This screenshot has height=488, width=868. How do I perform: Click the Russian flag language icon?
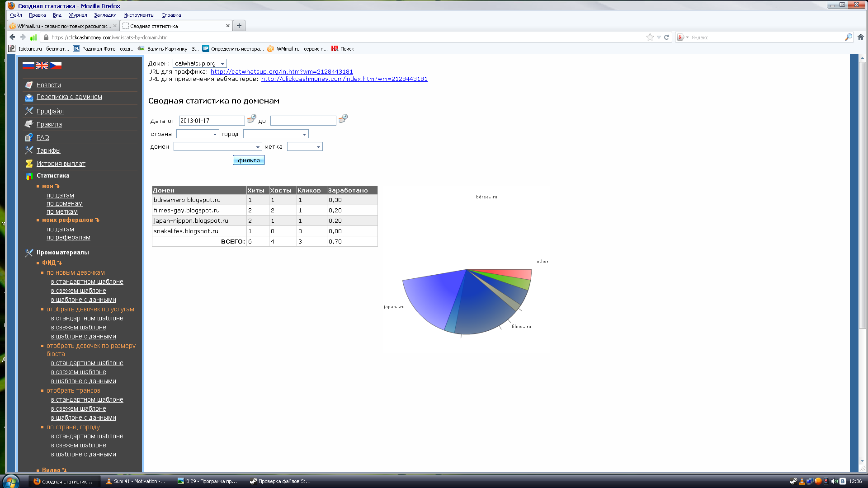point(28,66)
